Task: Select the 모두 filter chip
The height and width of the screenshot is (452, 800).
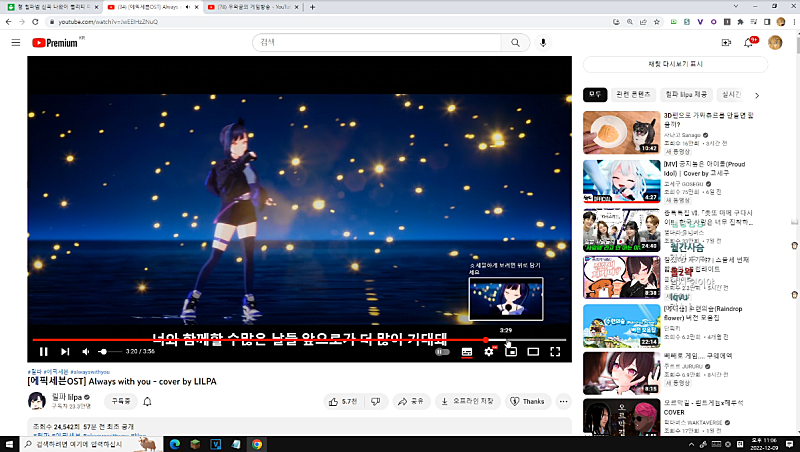Action: point(595,94)
